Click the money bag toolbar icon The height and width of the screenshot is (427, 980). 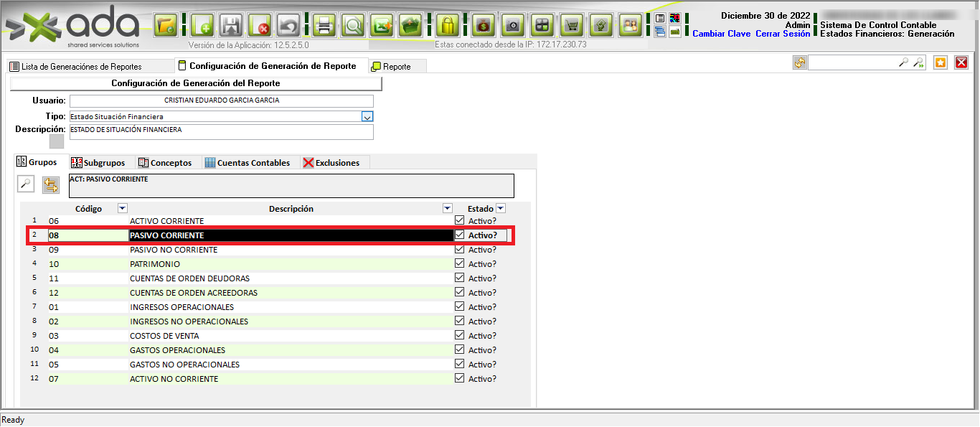point(484,27)
